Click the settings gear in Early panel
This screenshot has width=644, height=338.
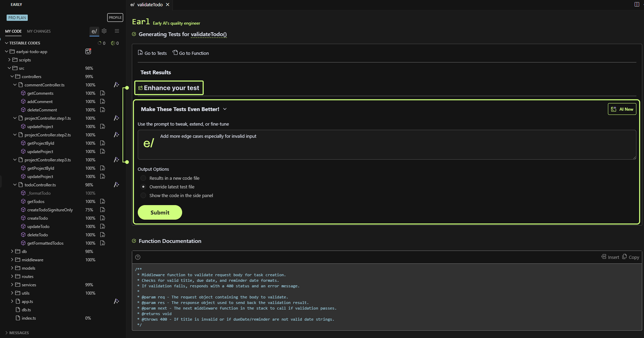pyautogui.click(x=104, y=31)
